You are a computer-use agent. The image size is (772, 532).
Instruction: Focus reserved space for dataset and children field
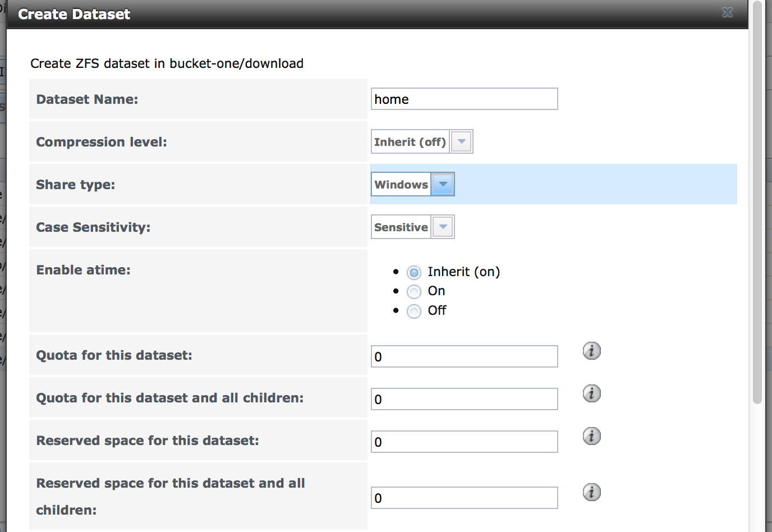click(464, 498)
